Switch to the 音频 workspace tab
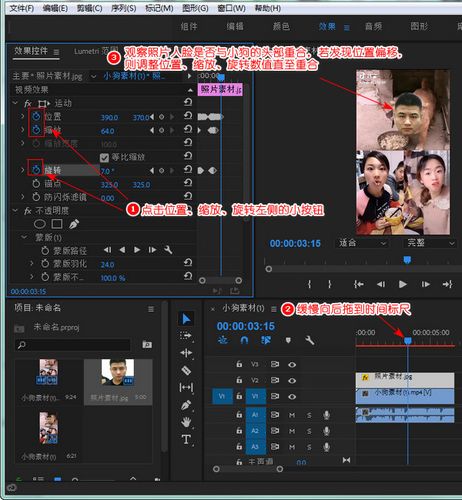462x500 pixels. [x=373, y=26]
